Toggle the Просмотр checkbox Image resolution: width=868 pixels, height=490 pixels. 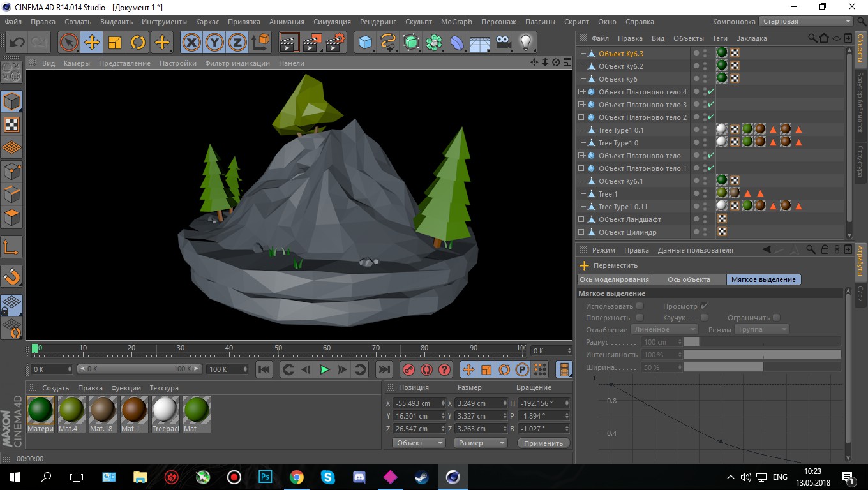pos(705,306)
